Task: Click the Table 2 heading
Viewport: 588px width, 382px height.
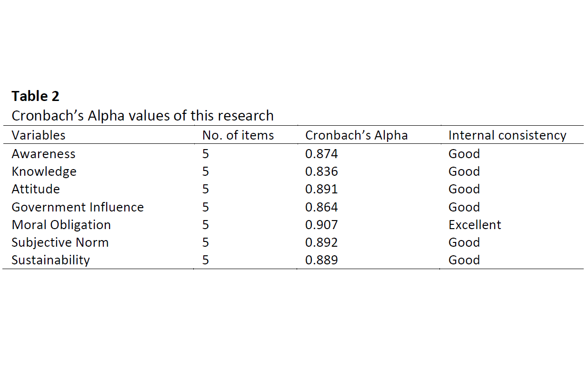Action: coord(35,96)
